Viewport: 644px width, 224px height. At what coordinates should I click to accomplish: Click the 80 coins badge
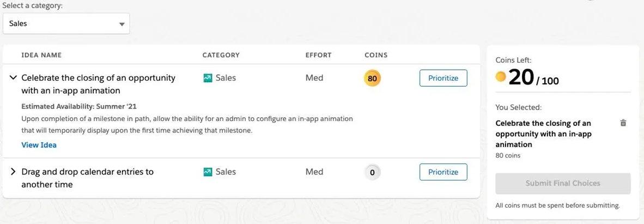[x=372, y=78]
